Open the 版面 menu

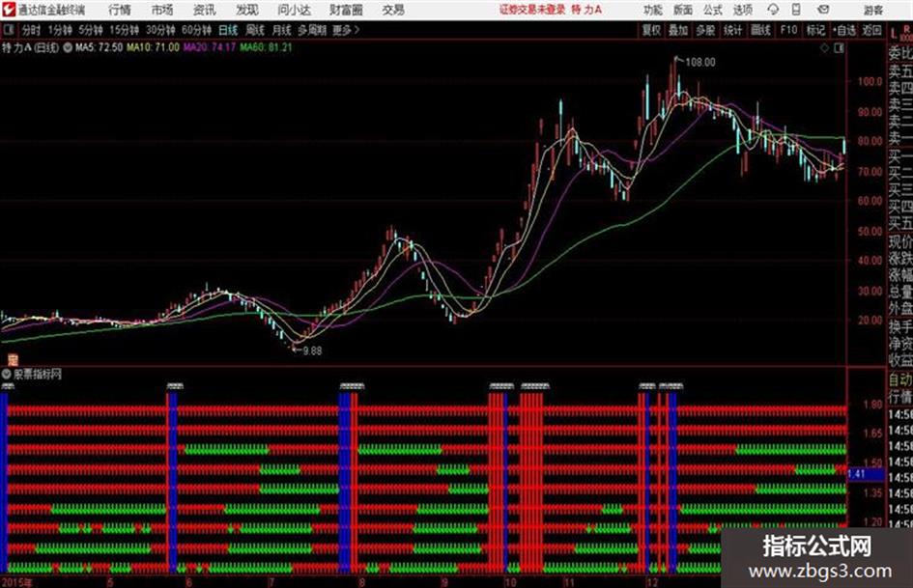click(x=682, y=10)
